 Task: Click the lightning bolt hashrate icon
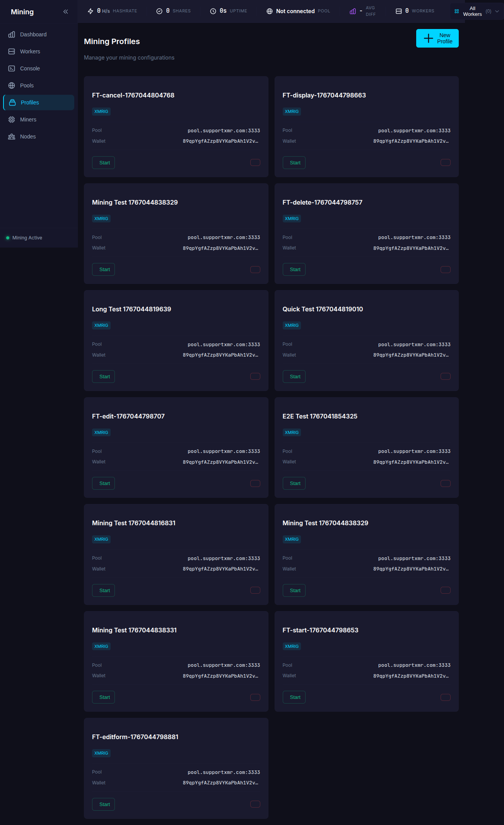[x=91, y=11]
